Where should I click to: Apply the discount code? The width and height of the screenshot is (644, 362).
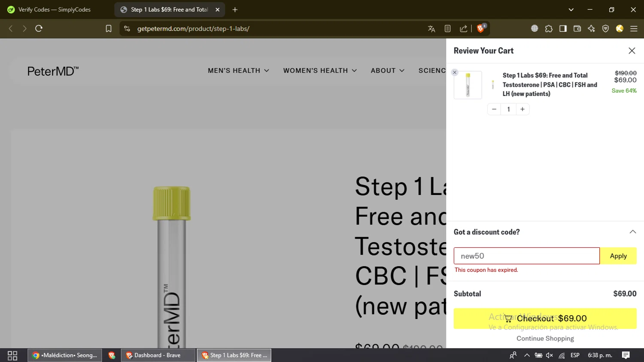point(618,256)
